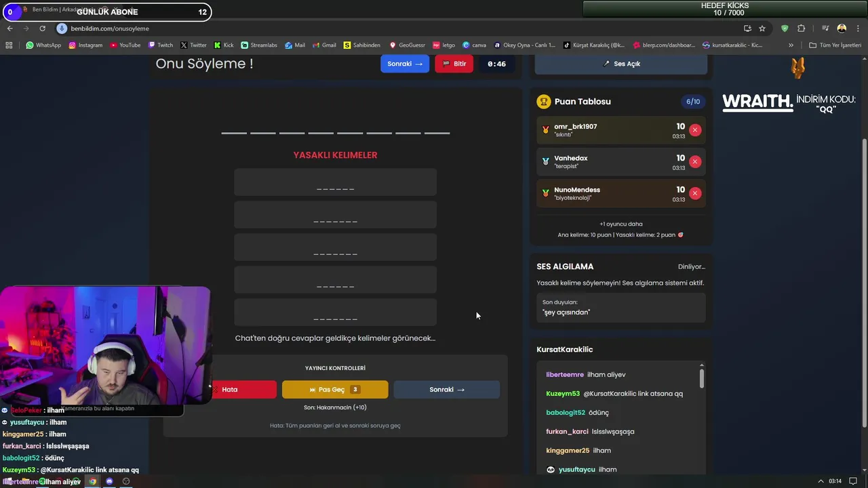Go back with the browser back arrow
This screenshot has height=488, width=868.
pos(9,28)
